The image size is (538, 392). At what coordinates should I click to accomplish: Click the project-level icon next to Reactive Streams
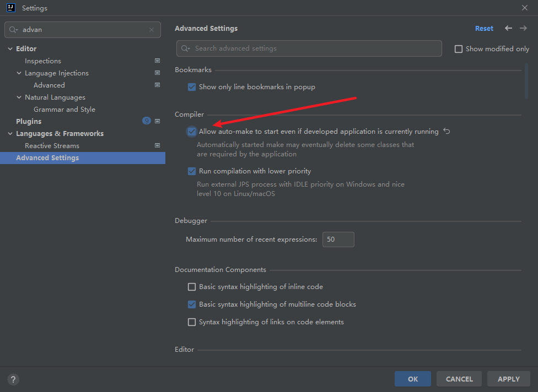[x=157, y=146]
